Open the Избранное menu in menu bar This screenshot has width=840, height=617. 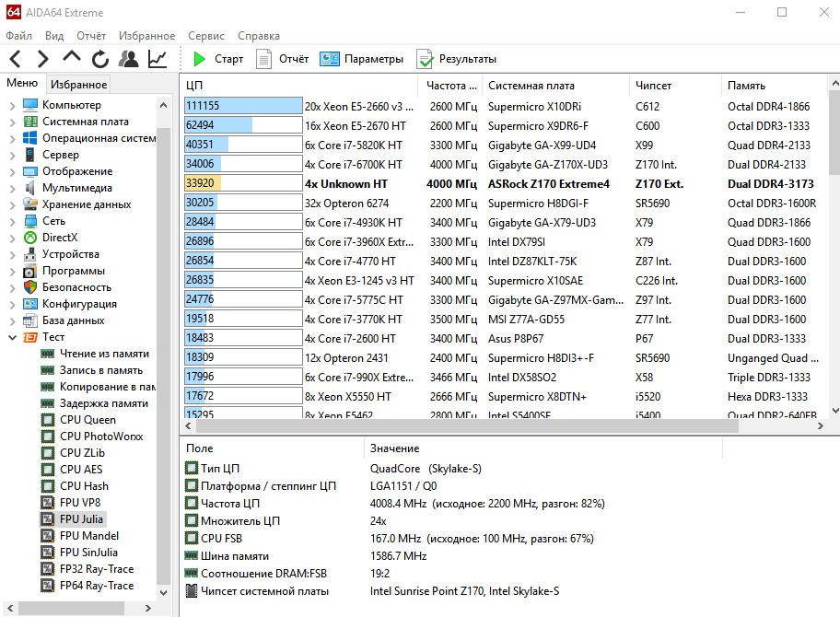tap(146, 36)
